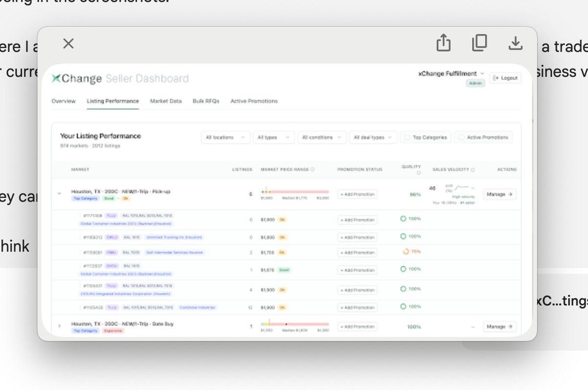Click the Houston, TX Pick-up market title

click(x=121, y=192)
